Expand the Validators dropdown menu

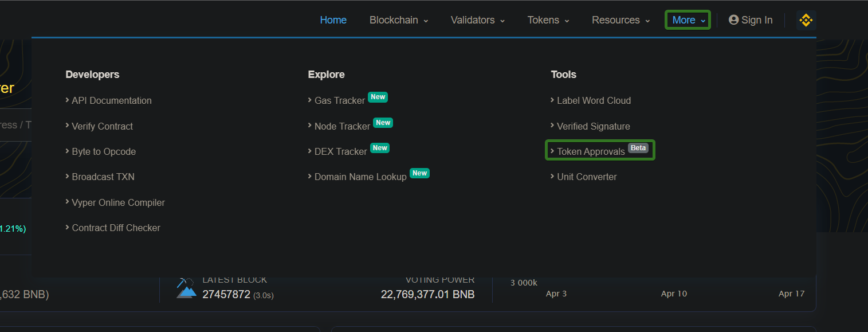tap(478, 20)
